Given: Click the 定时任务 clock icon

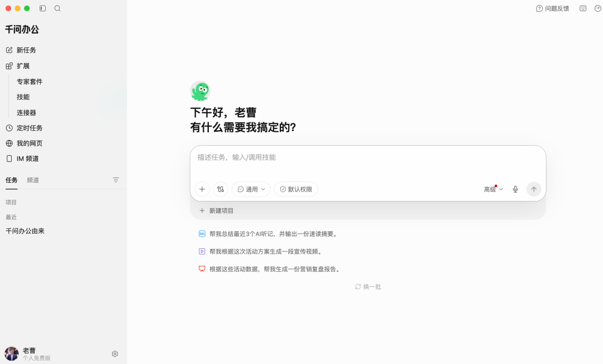Looking at the screenshot, I should (9, 128).
